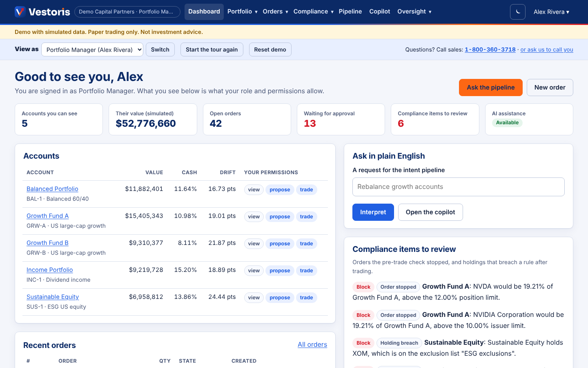The height and width of the screenshot is (368, 588).
Task: Click the Switch role button
Action: 160,49
